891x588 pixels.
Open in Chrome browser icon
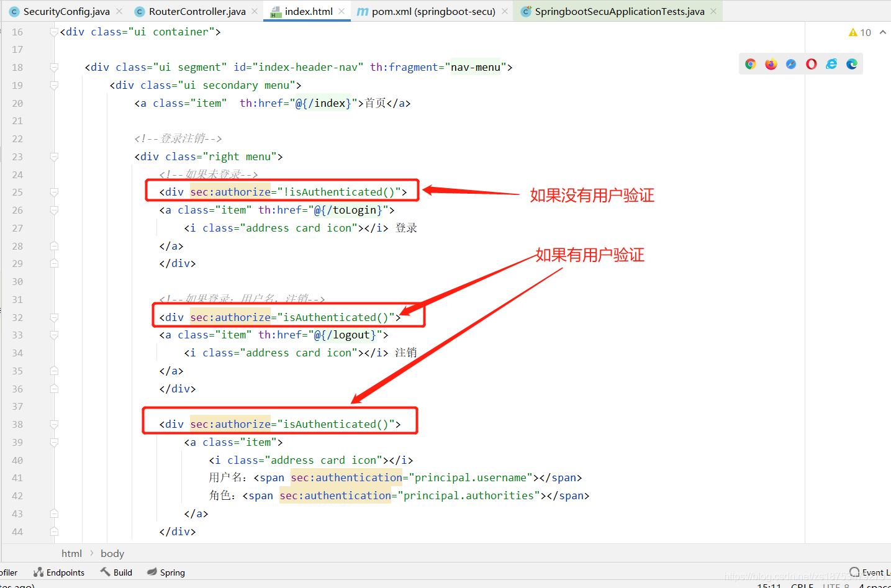[751, 64]
